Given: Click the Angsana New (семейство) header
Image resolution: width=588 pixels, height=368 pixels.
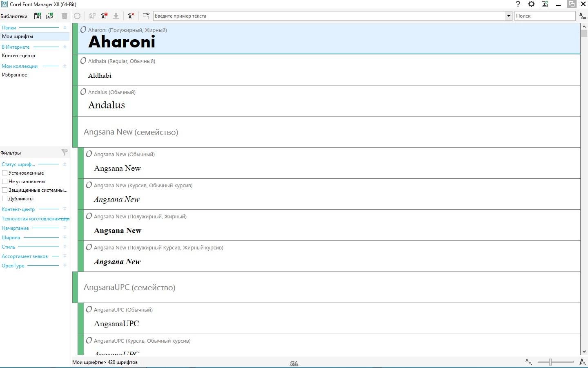Looking at the screenshot, I should [326, 132].
